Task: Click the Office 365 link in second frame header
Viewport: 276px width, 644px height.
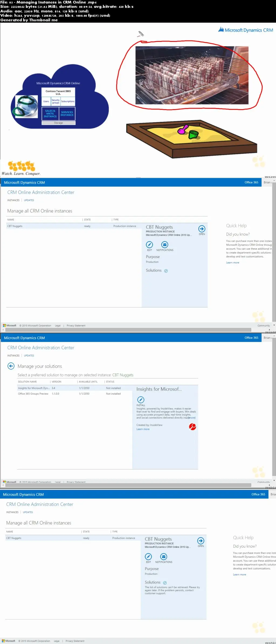Action: [x=251, y=182]
